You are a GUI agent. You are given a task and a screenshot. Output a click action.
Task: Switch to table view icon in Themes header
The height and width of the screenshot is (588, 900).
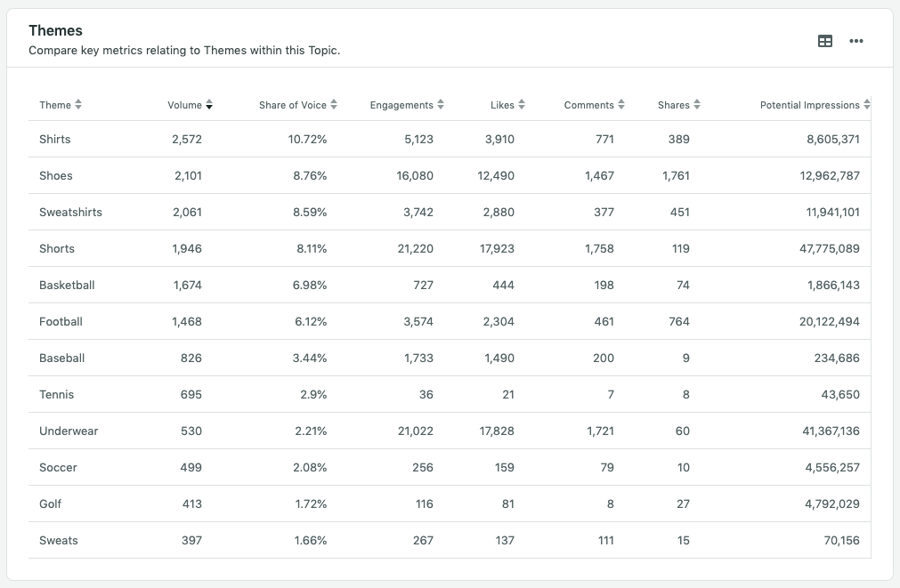pyautogui.click(x=825, y=41)
